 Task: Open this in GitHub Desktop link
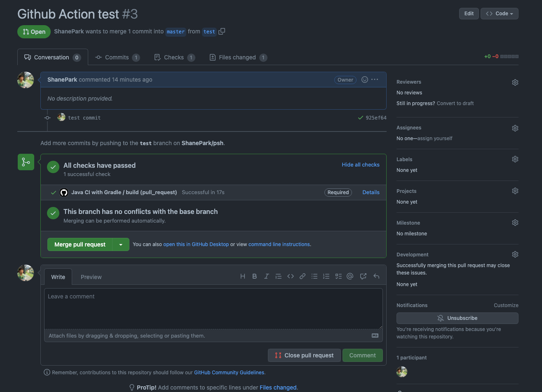pyautogui.click(x=196, y=244)
